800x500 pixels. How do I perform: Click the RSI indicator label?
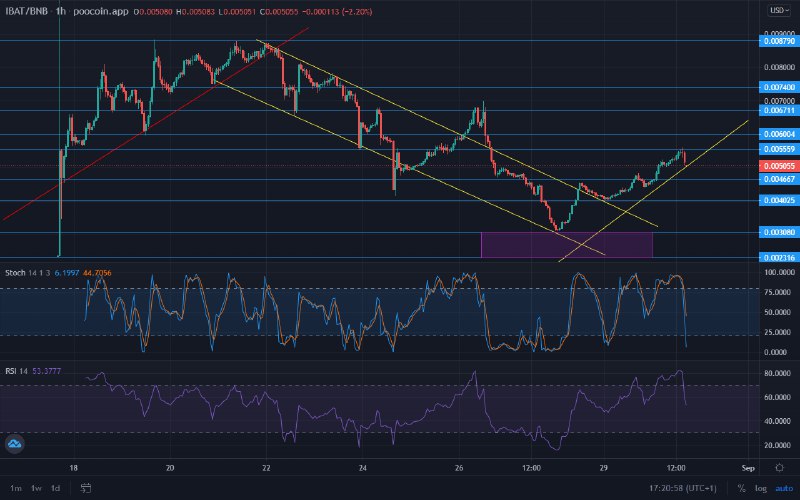[11, 371]
